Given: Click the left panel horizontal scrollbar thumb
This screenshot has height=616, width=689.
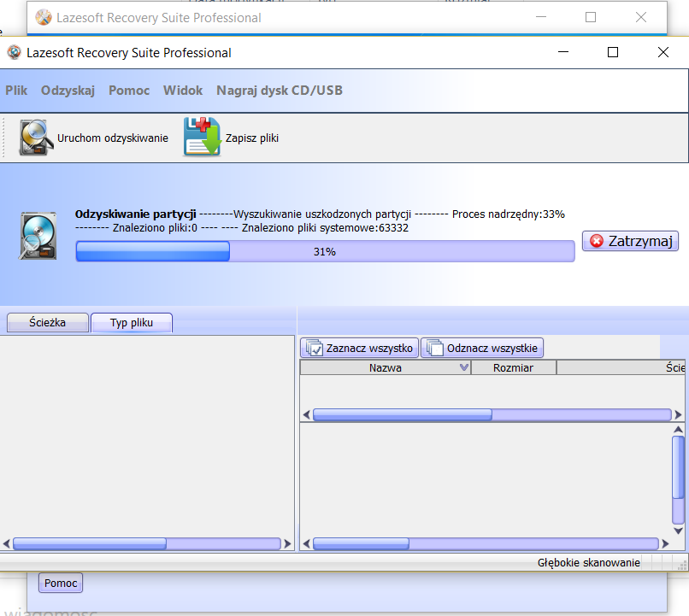Looking at the screenshot, I should (90, 543).
